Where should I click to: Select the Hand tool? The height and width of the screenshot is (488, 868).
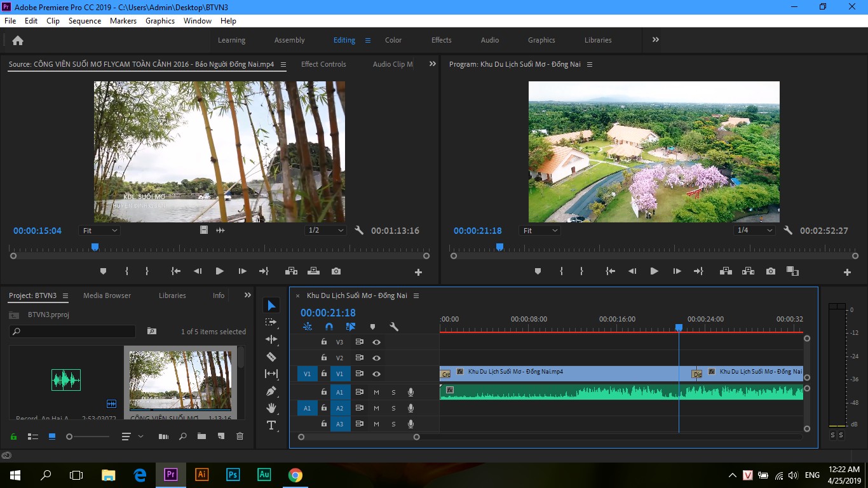[x=271, y=408]
